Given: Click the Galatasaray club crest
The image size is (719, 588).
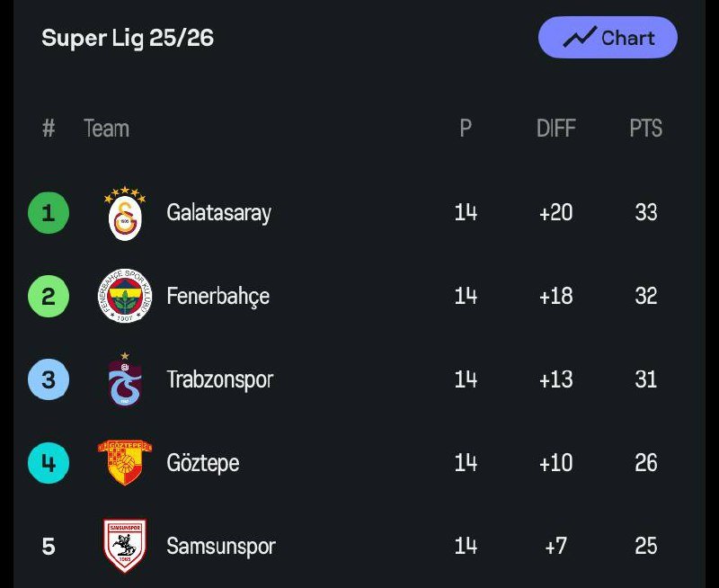Looking at the screenshot, I should (125, 214).
